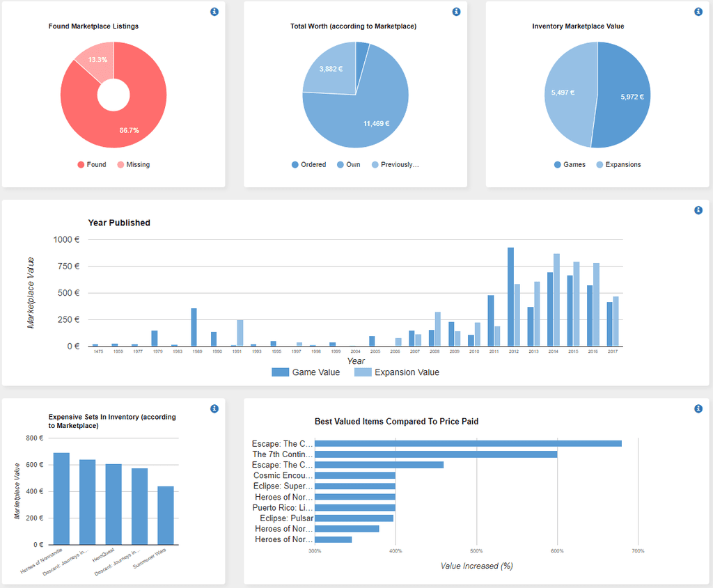The image size is (713, 588).
Task: Toggle the Expansion Value legend entry
Action: click(x=396, y=372)
